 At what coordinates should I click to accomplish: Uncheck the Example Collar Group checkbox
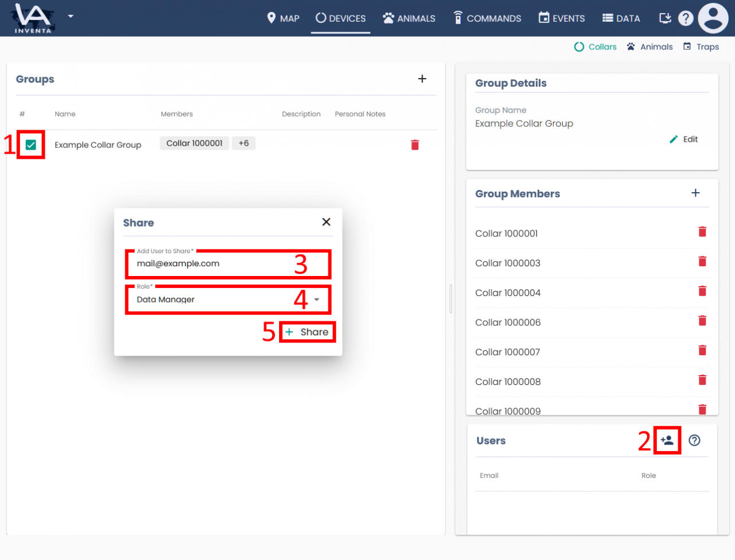point(31,145)
